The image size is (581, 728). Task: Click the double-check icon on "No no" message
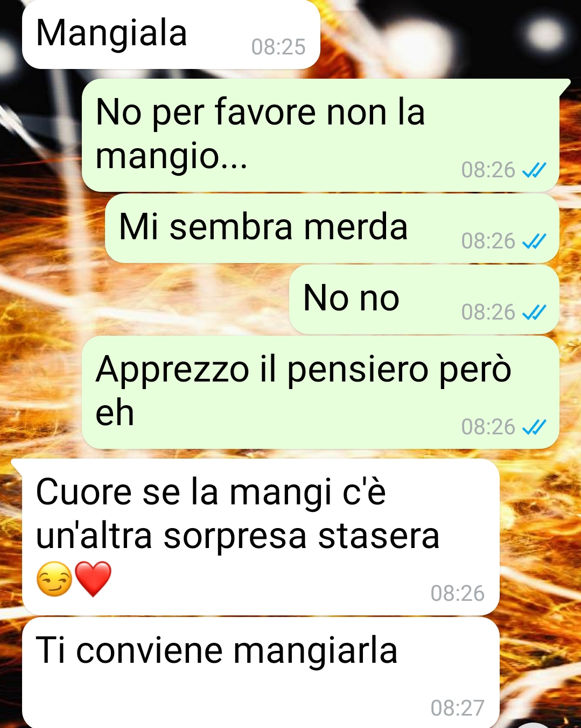coord(534,313)
